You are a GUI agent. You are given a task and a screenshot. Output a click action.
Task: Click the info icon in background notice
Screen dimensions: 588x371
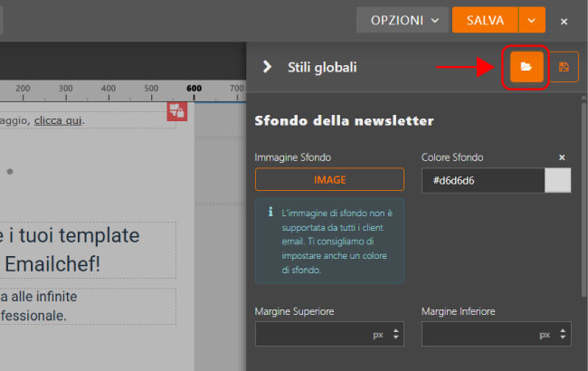[x=270, y=212]
